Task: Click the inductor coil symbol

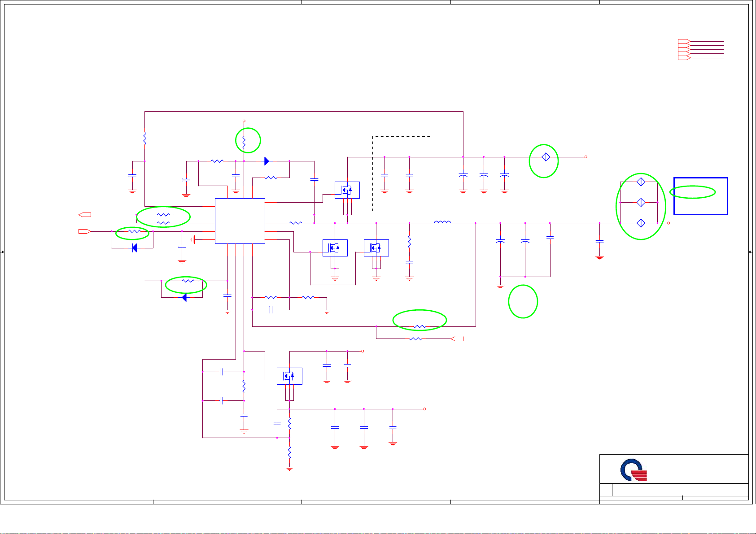Action: pos(442,222)
